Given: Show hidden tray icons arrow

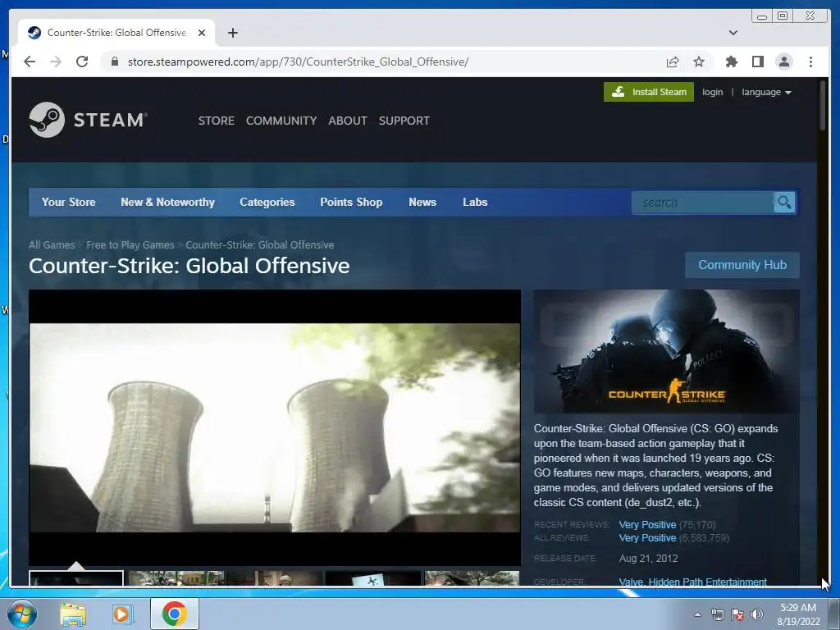Looking at the screenshot, I should pos(697,614).
